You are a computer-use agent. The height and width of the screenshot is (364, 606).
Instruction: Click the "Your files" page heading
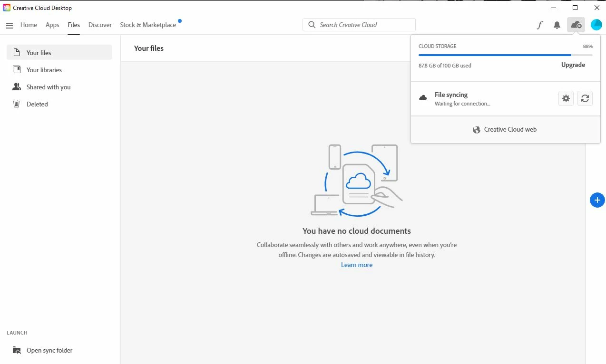point(149,48)
